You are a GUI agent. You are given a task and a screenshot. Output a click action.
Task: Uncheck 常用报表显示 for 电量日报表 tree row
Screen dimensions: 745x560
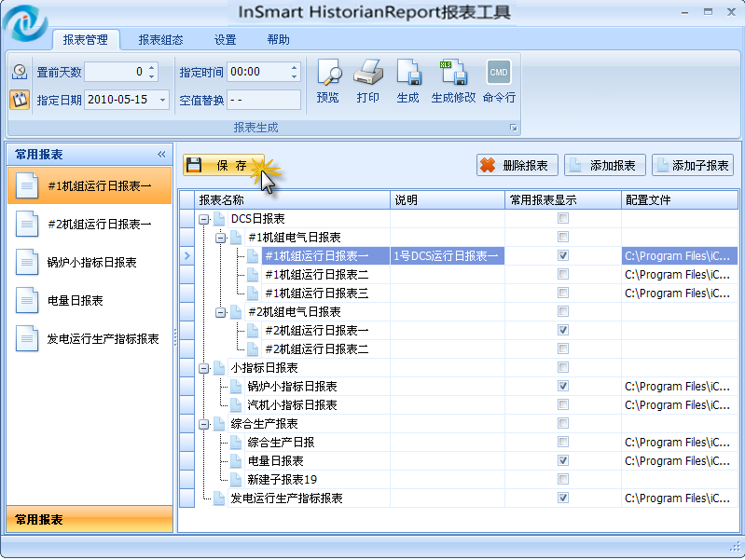(563, 460)
